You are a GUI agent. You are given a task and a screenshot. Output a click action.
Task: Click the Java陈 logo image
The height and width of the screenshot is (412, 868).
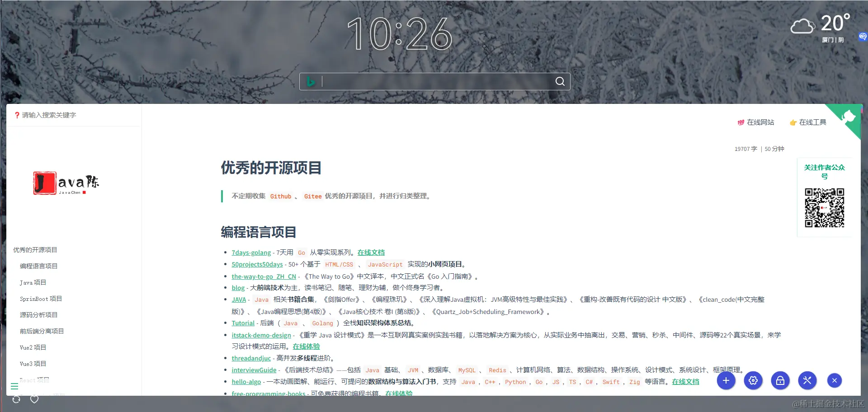pos(66,183)
